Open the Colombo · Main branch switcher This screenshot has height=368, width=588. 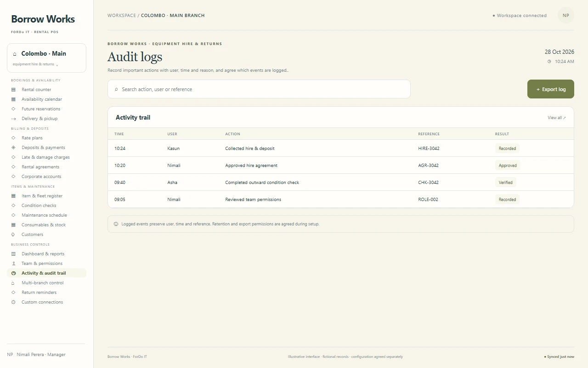[46, 58]
